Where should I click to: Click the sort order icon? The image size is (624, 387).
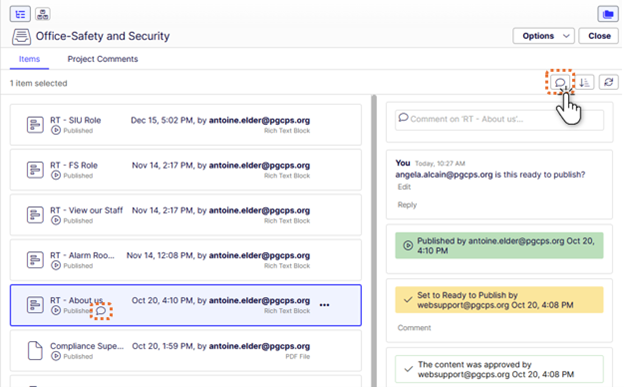click(584, 82)
